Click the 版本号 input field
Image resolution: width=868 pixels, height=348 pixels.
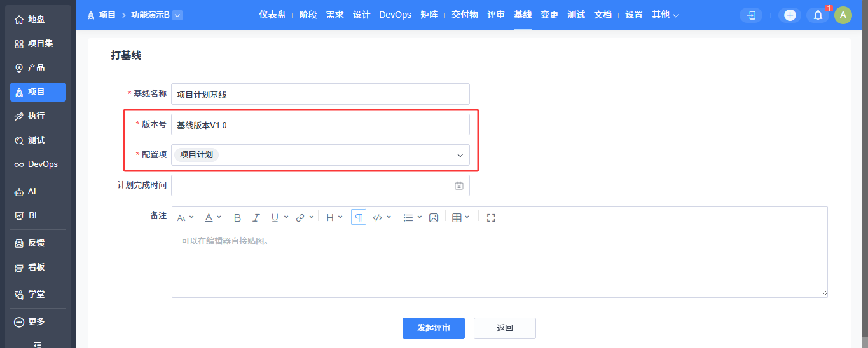pos(320,124)
